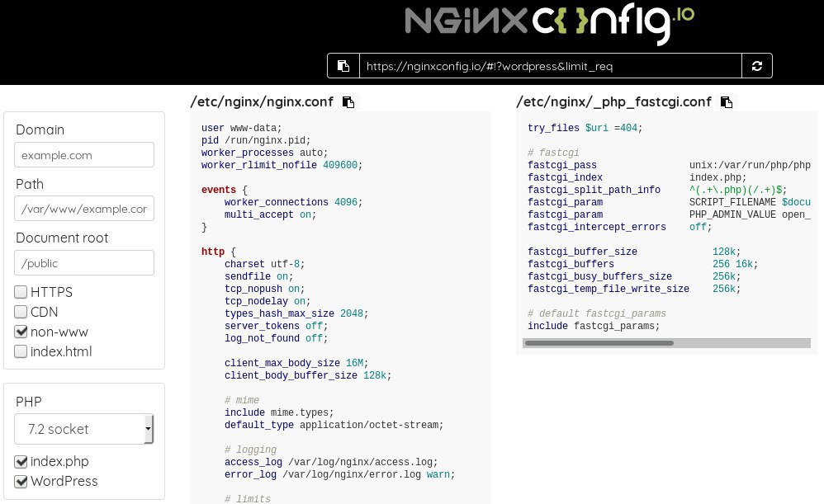This screenshot has height=504, width=824.
Task: Click the 'worker_rlimit_nofile 409600;' line
Action: [282, 165]
